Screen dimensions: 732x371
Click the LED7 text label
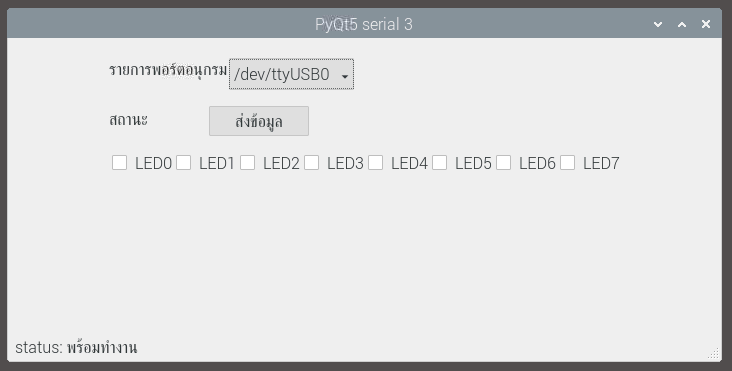coord(601,163)
